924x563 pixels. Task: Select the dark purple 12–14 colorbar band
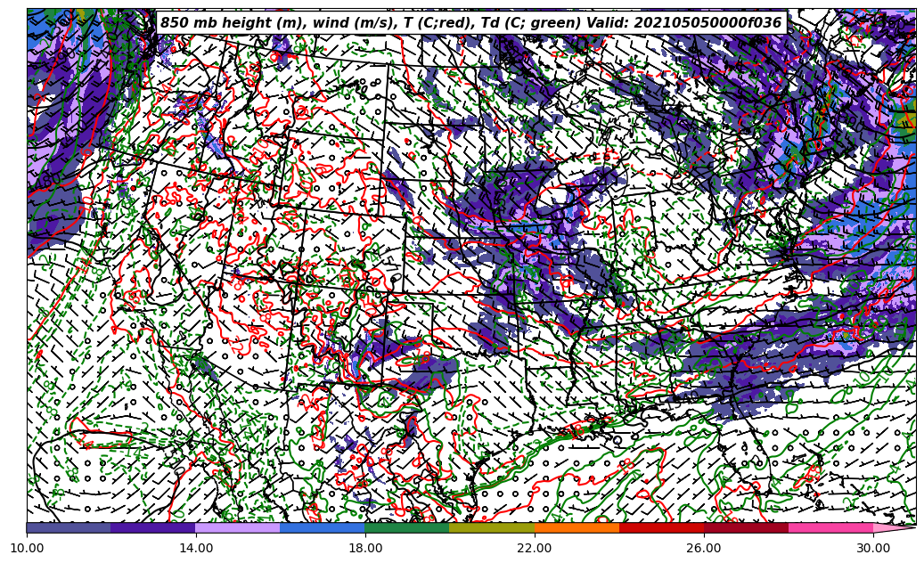tap(153, 527)
